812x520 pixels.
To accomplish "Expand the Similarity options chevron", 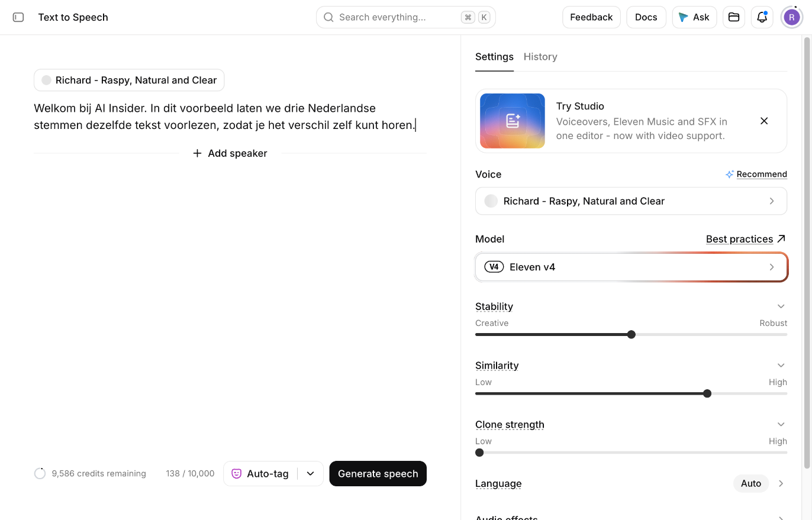I will 781,366.
